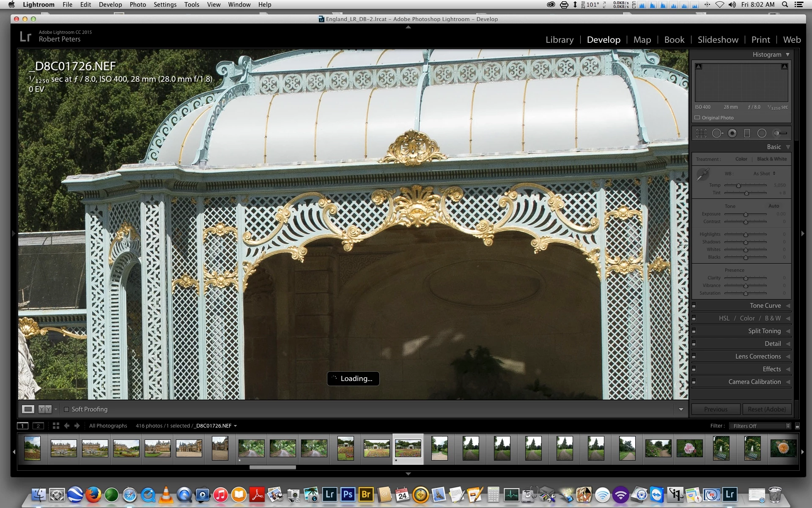Switch to the Library module
Screen dimensions: 812x508
[559, 40]
